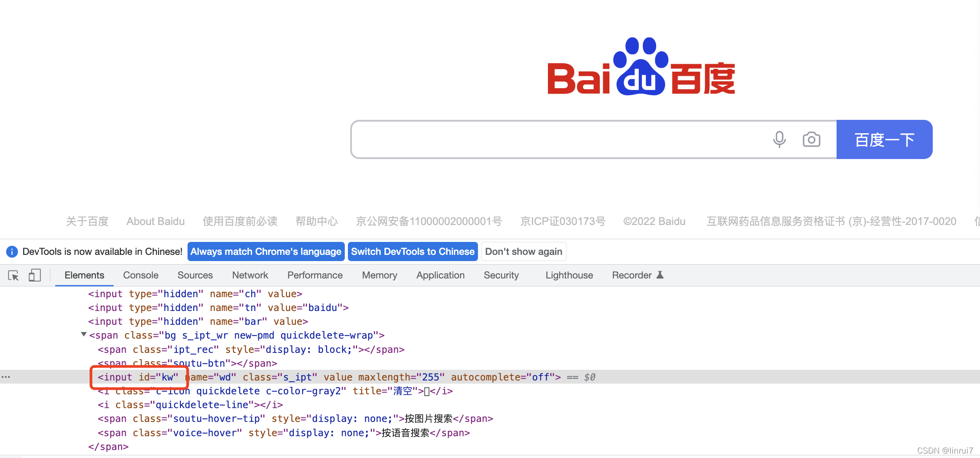This screenshot has width=980, height=458.
Task: Click Always match Chrome's language button
Action: coord(266,252)
